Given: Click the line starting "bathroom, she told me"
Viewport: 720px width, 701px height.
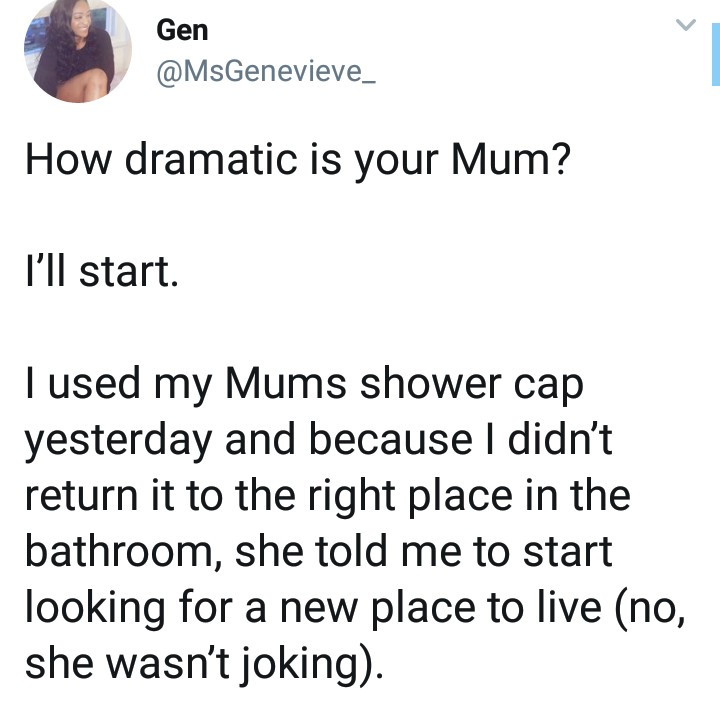Looking at the screenshot, I should 319,551.
